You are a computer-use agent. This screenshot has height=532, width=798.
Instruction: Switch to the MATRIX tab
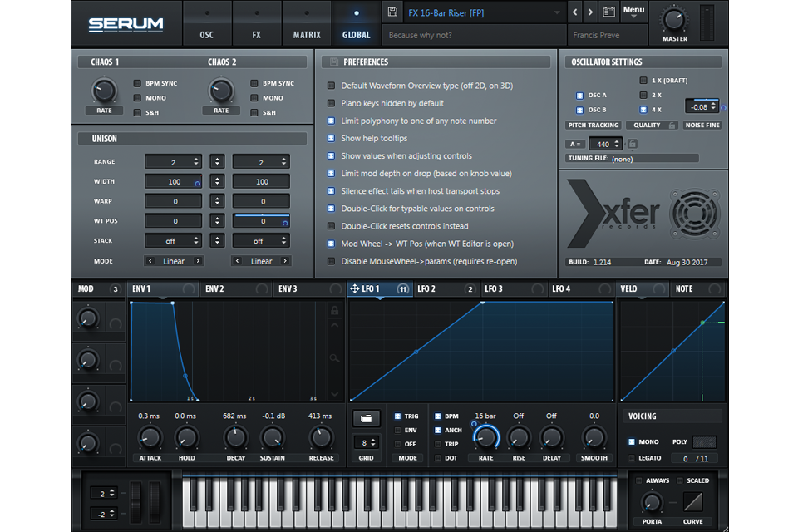307,23
